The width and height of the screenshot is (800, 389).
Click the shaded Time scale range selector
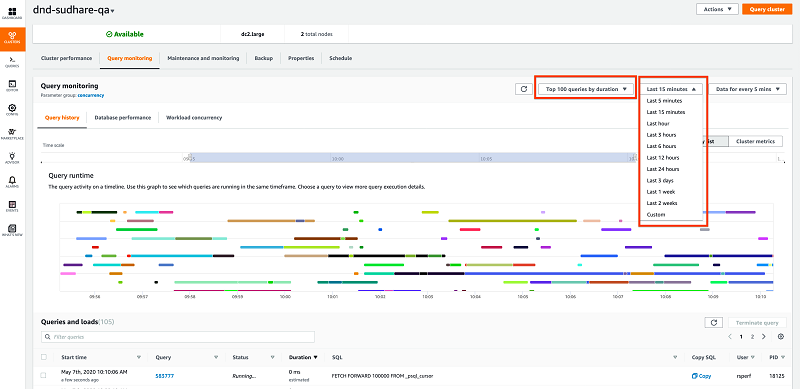(412, 158)
